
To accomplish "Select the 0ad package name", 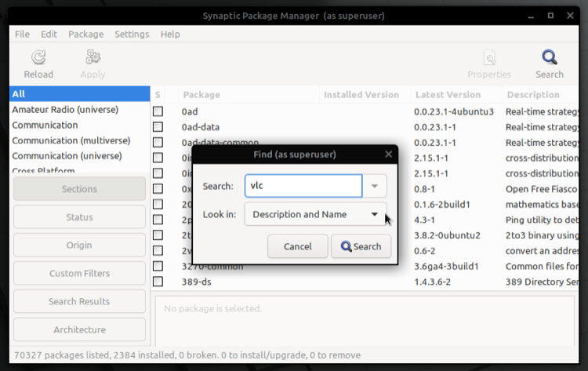I will pyautogui.click(x=190, y=112).
